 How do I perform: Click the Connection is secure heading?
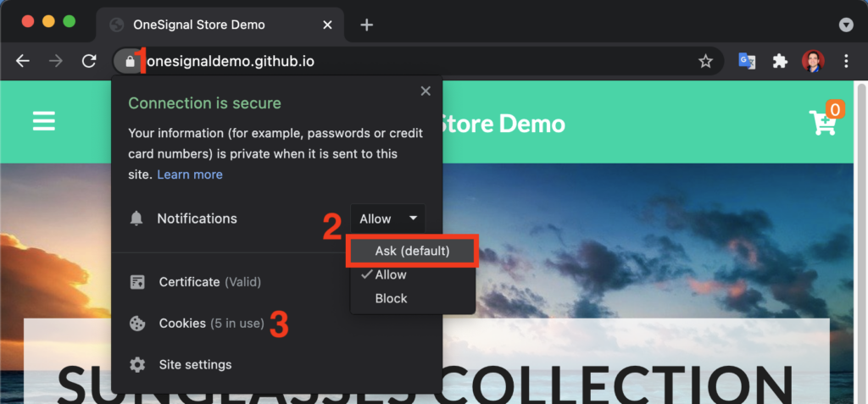coord(205,103)
